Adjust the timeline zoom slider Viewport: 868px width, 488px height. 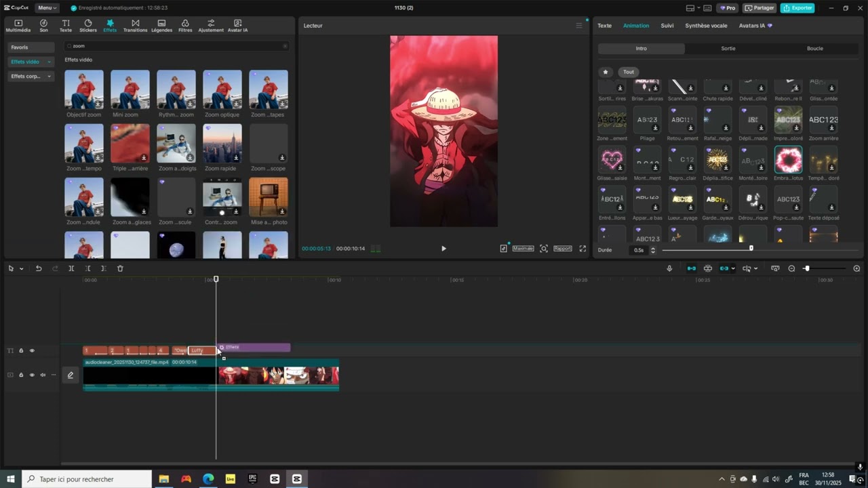pyautogui.click(x=806, y=268)
